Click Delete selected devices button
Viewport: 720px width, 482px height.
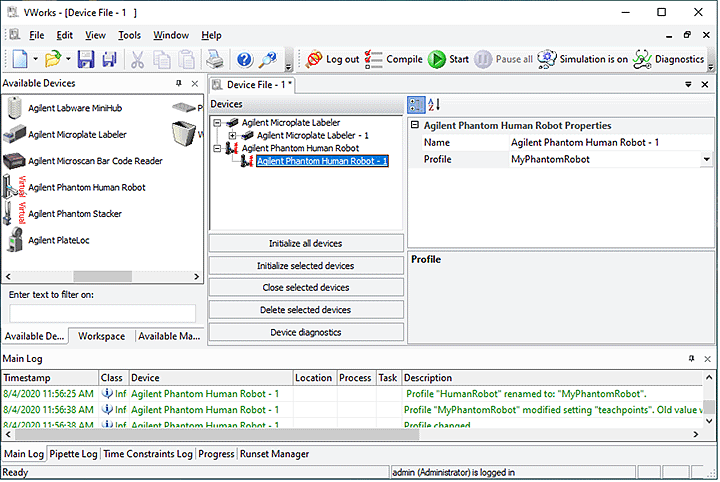306,310
